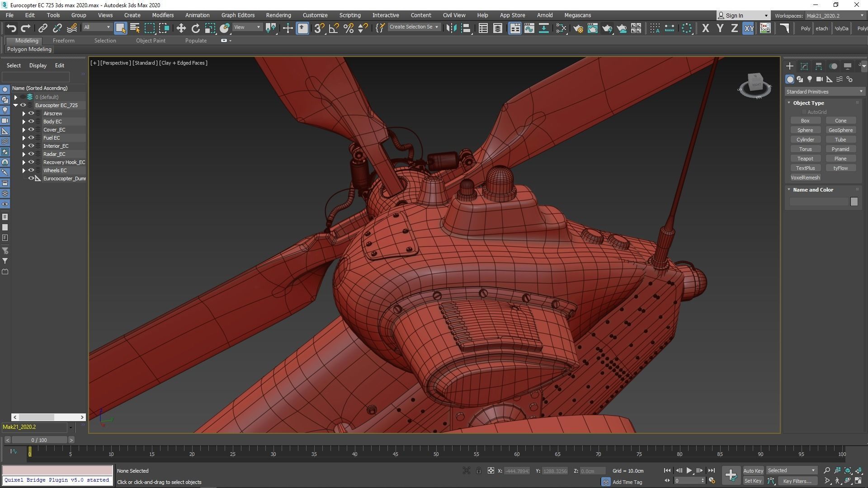Select the Move transform tool
Viewport: 868px width, 488px height.
pyautogui.click(x=181, y=28)
